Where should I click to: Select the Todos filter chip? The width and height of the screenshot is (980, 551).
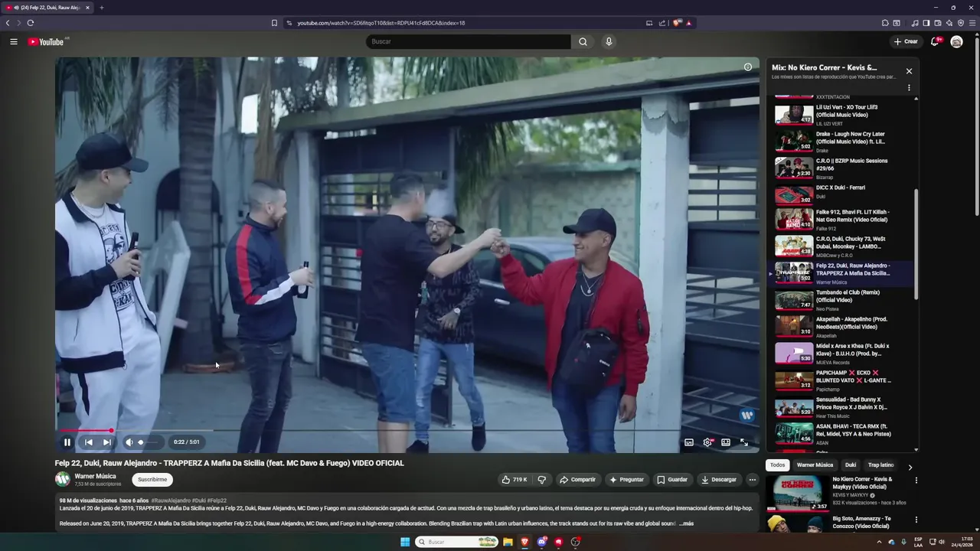(778, 465)
